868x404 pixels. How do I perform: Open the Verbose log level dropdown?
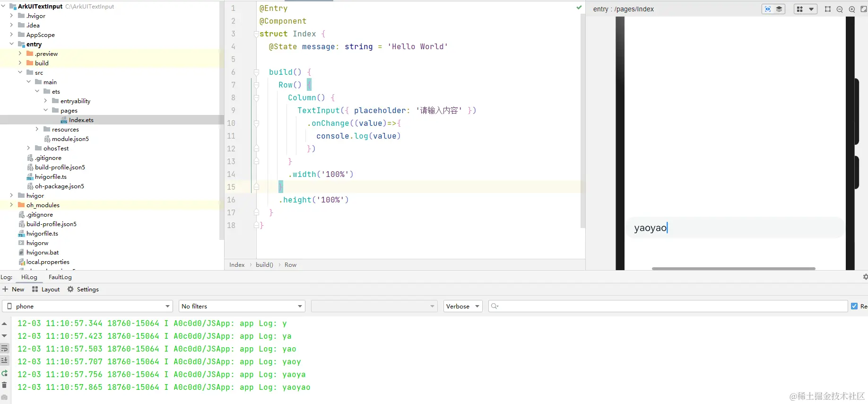[x=463, y=306]
